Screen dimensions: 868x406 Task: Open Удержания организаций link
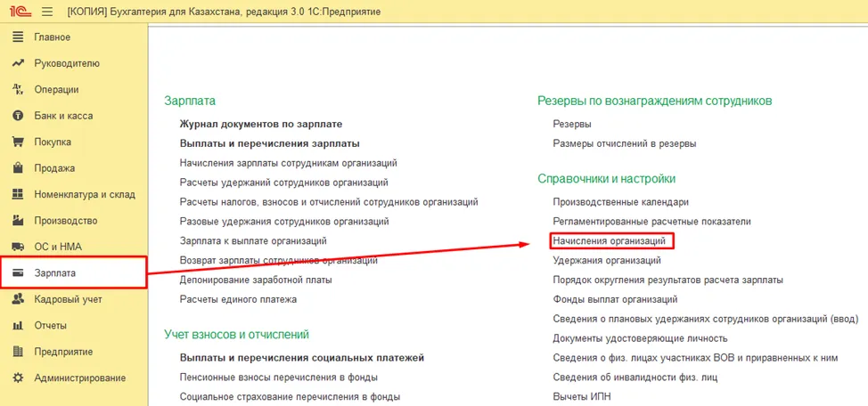pos(607,260)
